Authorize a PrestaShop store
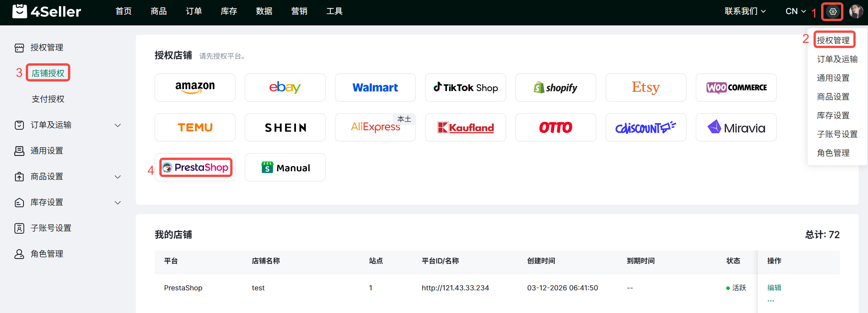The height and width of the screenshot is (313, 868). (196, 167)
